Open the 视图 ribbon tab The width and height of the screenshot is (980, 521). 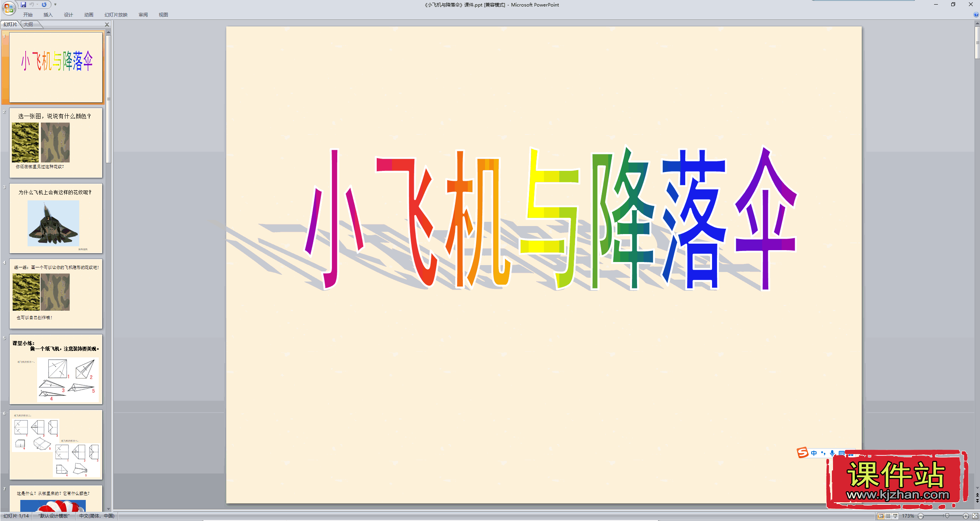163,15
